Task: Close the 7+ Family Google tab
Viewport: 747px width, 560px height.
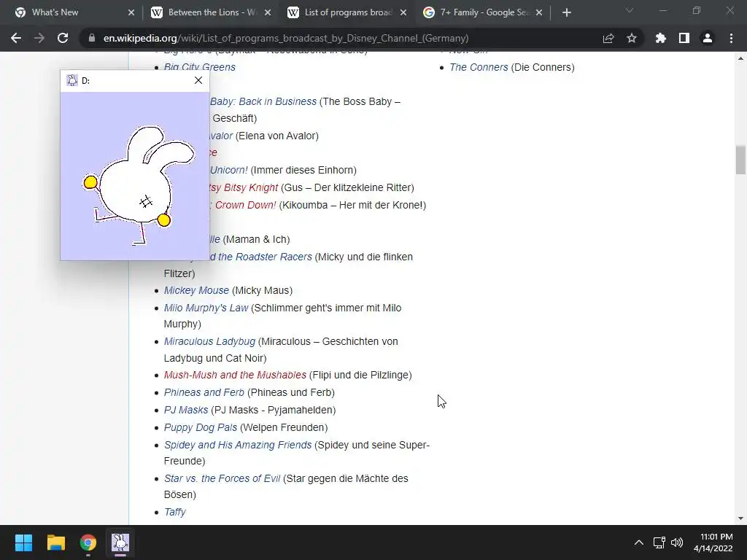Action: click(539, 13)
